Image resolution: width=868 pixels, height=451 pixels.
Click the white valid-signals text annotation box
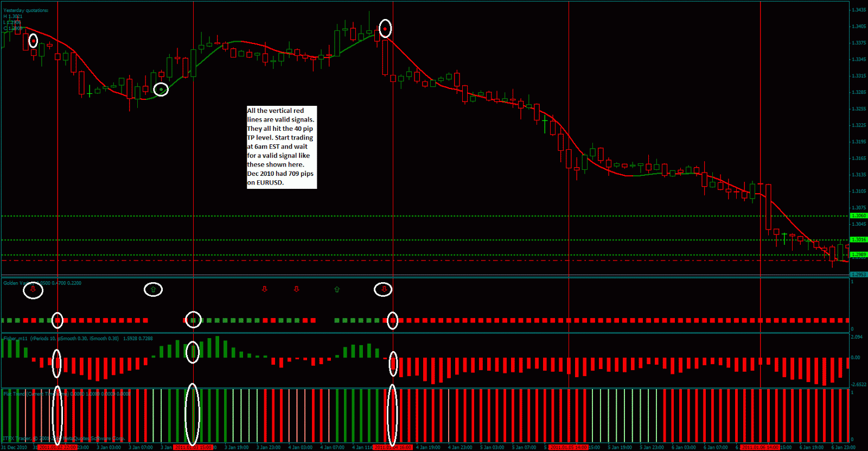[282, 147]
